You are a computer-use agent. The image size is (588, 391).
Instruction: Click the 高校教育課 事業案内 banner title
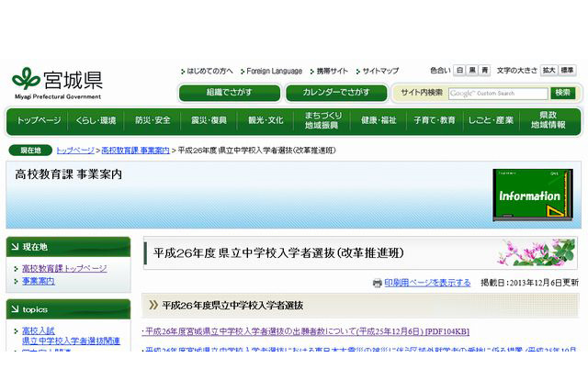[69, 174]
